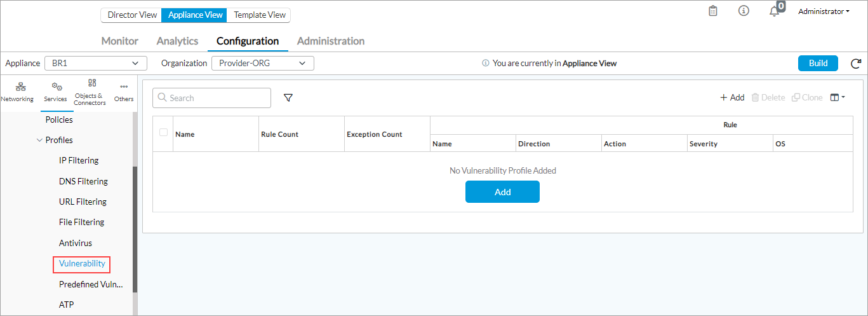Screen dimensions: 868x316
Task: Open the Analytics tab
Action: [177, 41]
